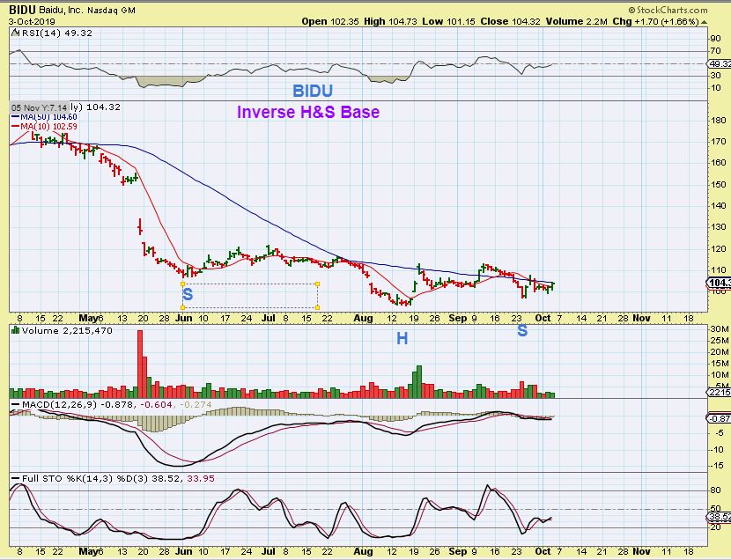Click the RSI(14) 49.32 indicator label
This screenshot has width=731, height=560.
[x=57, y=33]
